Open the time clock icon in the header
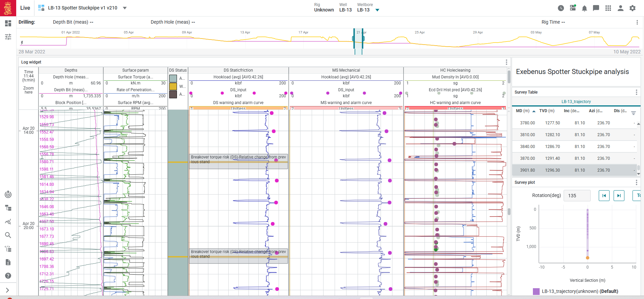The width and height of the screenshot is (644, 299). tap(561, 8)
